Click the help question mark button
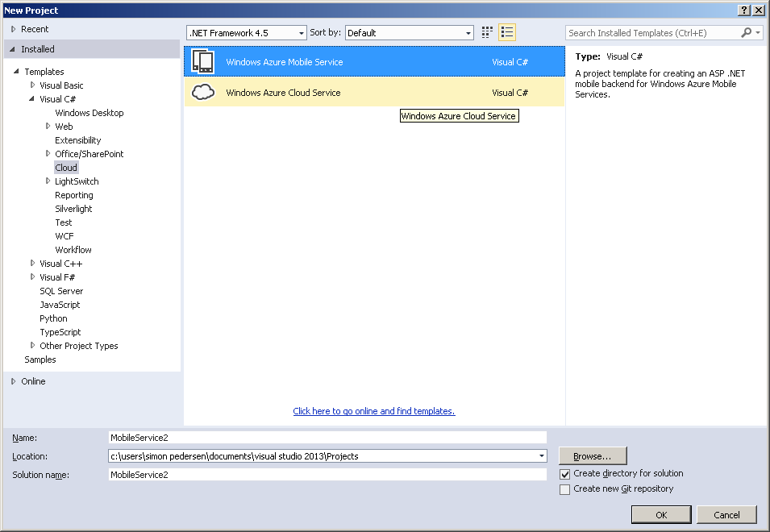This screenshot has height=532, width=770. point(743,10)
